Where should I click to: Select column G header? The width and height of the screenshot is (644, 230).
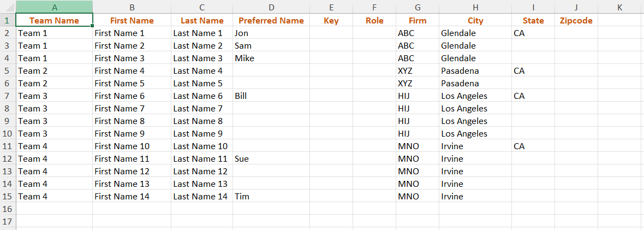pos(418,8)
